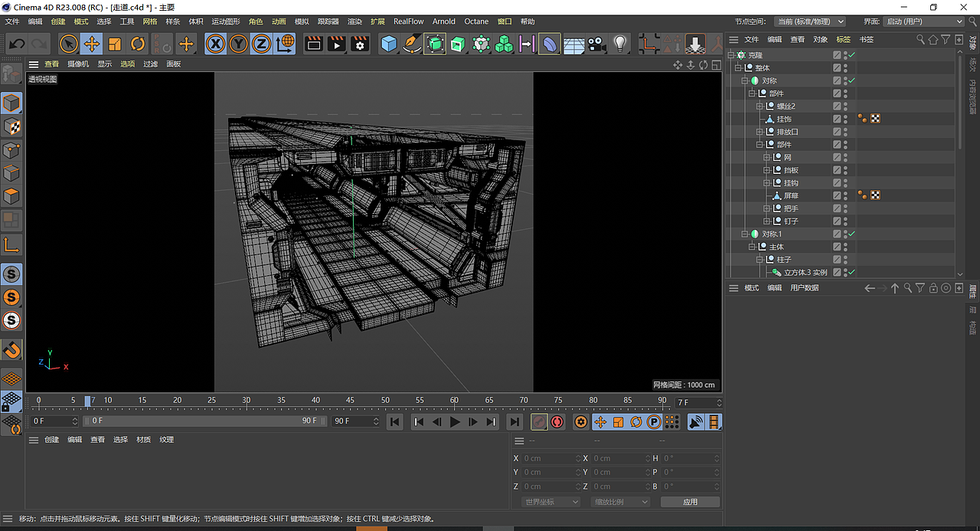The image size is (980, 531).
Task: Click the Undo arrow icon
Action: (x=17, y=44)
